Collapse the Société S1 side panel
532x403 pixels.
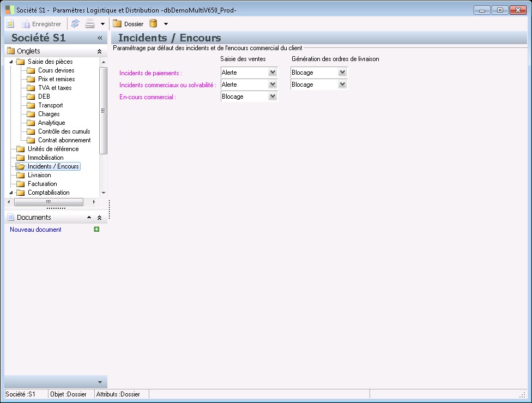point(100,38)
